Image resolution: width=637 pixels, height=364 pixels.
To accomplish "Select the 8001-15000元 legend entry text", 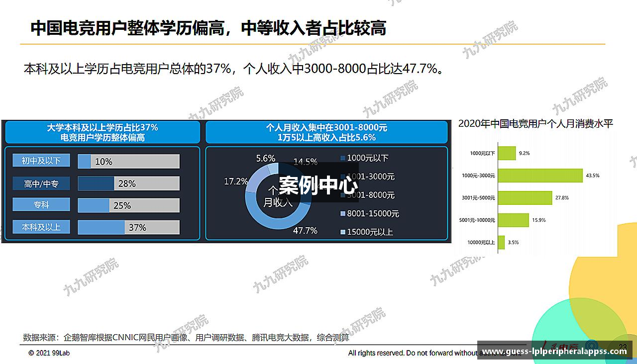I will pyautogui.click(x=373, y=214).
